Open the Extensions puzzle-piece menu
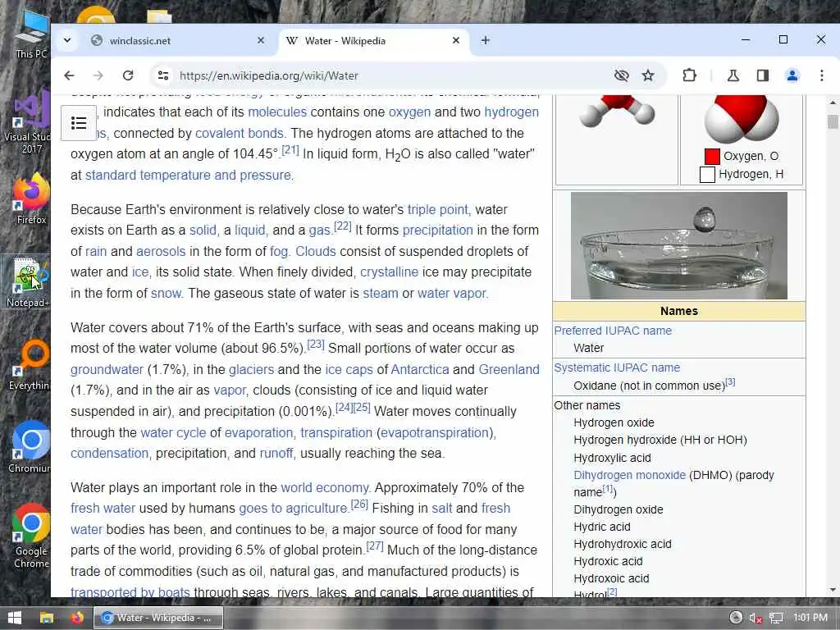This screenshot has width=840, height=630. 689,75
